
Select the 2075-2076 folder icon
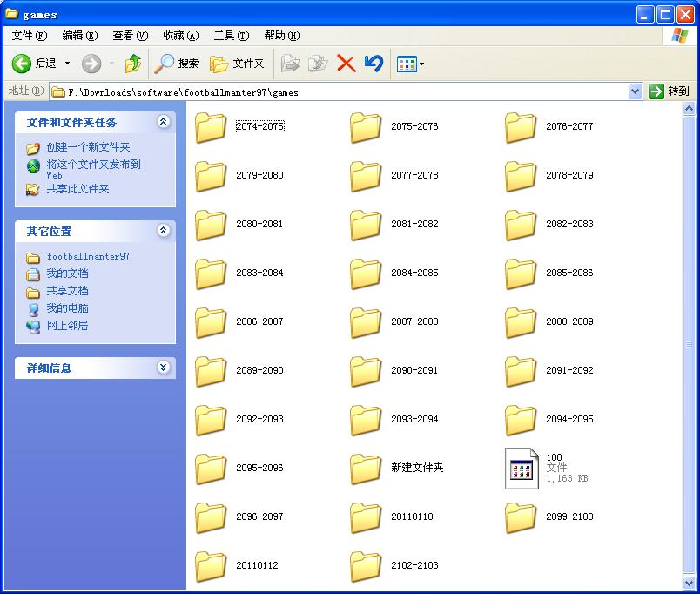pyautogui.click(x=366, y=127)
